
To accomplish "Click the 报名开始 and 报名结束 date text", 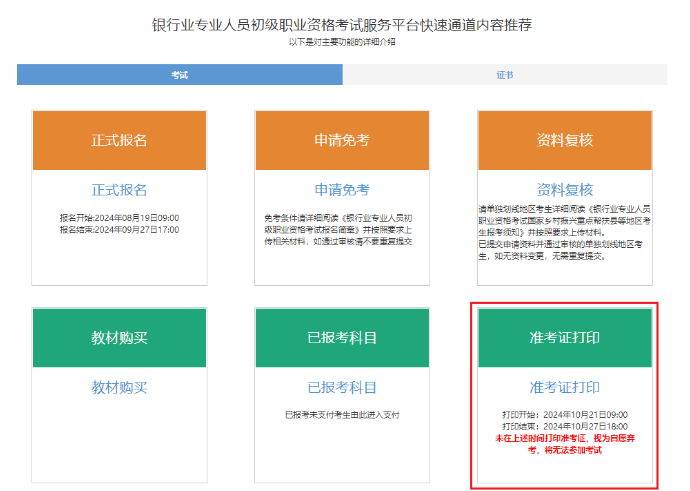I will [x=119, y=222].
